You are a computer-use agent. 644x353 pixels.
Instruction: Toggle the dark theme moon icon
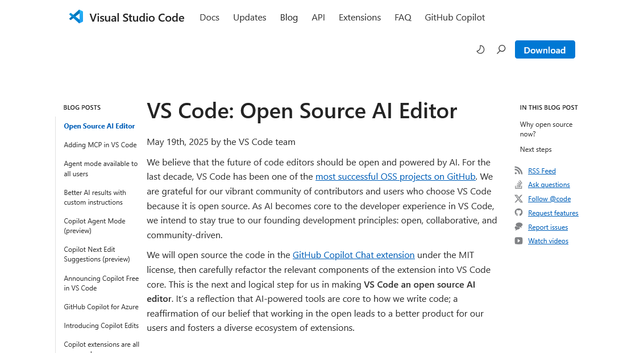tap(480, 49)
